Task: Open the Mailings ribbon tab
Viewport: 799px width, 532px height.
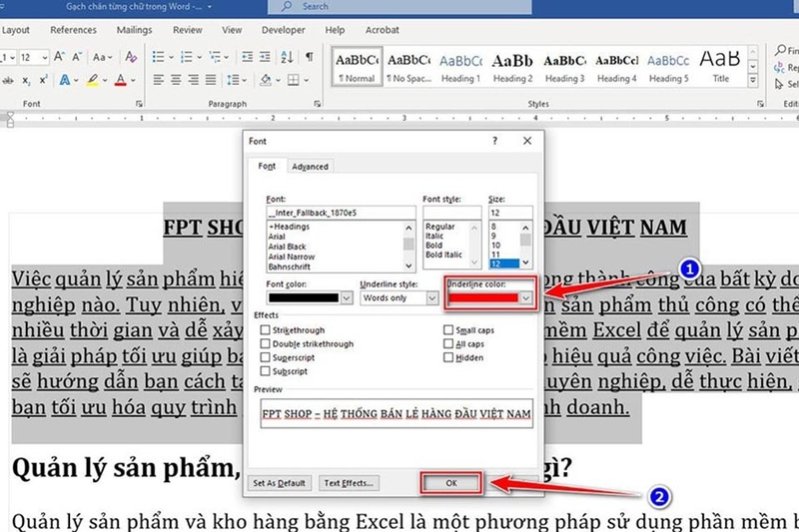Action: pyautogui.click(x=134, y=30)
